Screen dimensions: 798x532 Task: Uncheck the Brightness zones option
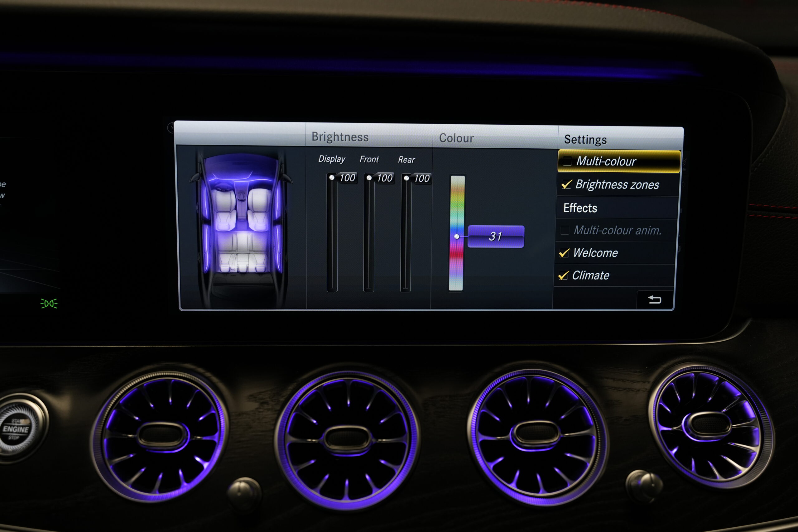click(567, 184)
